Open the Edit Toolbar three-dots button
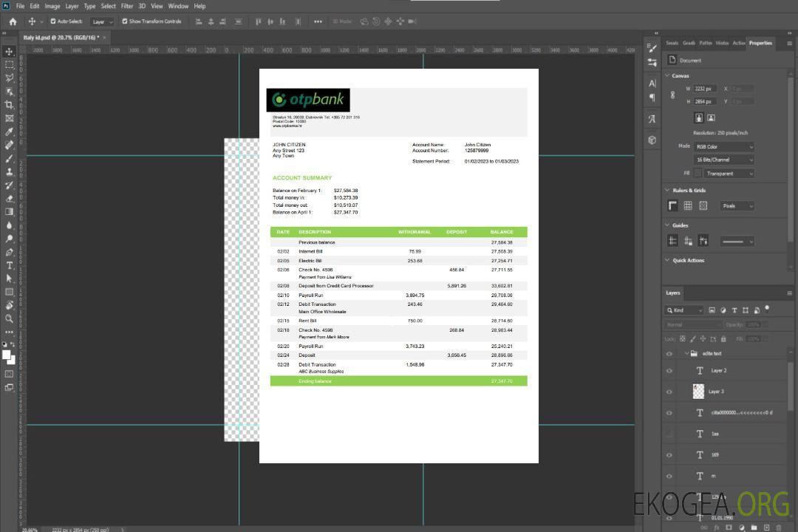Image resolution: width=798 pixels, height=532 pixels. pos(9,332)
